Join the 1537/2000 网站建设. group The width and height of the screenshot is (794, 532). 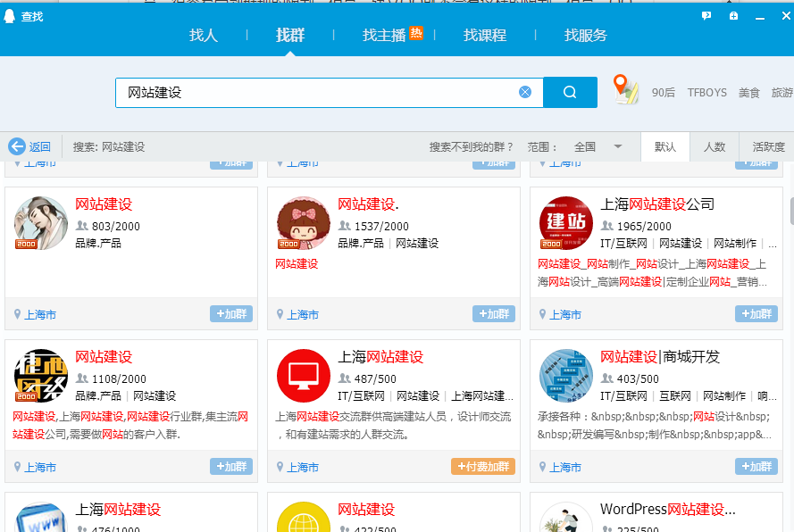494,314
